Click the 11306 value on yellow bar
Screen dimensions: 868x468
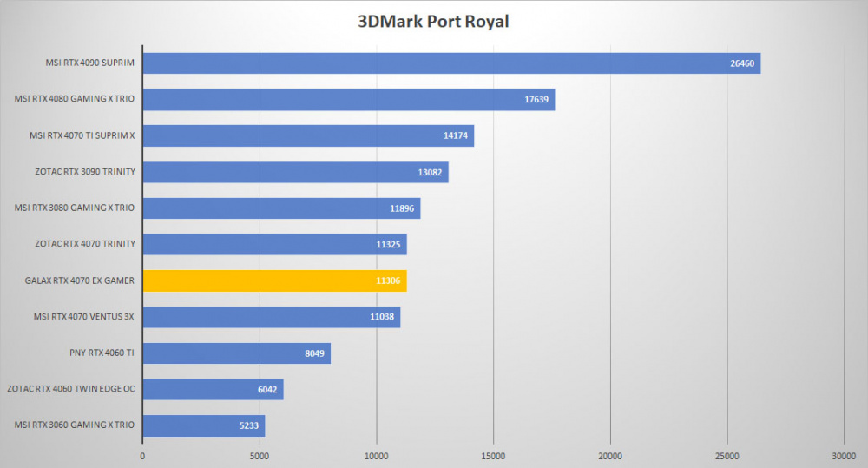(x=388, y=280)
